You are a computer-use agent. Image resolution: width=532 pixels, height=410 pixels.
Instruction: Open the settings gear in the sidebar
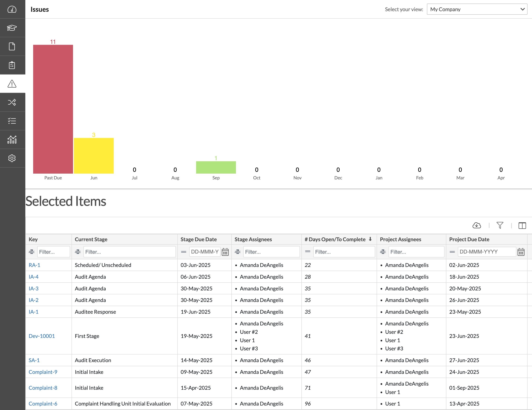pyautogui.click(x=12, y=158)
